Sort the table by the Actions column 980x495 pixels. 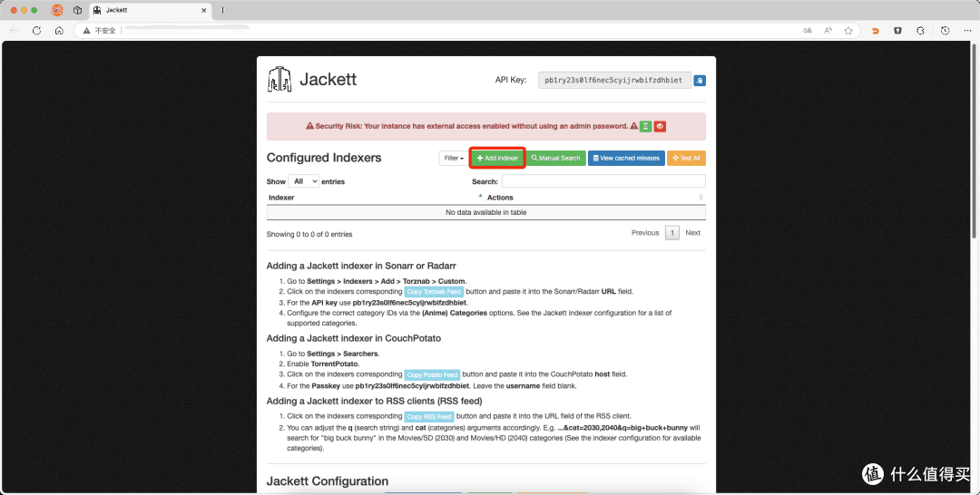point(595,198)
